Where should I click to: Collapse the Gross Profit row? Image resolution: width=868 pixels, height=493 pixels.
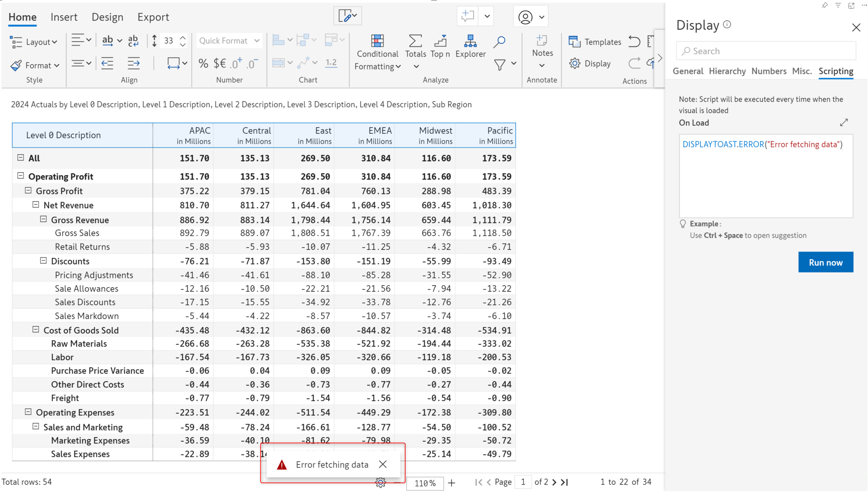coord(28,191)
